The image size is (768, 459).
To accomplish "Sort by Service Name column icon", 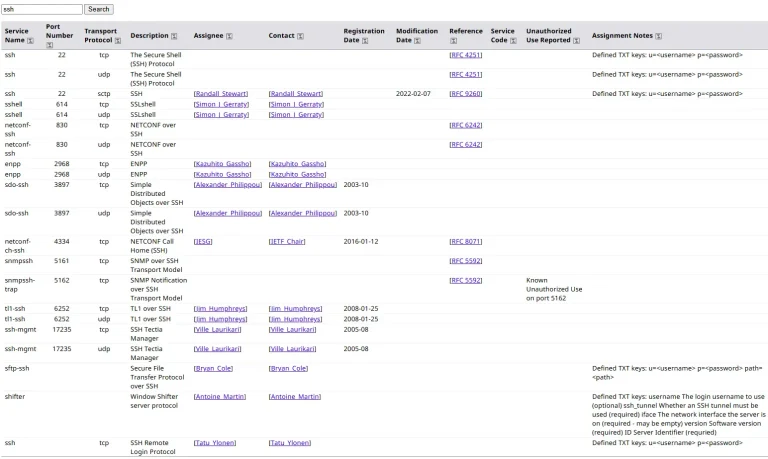I will point(30,41).
